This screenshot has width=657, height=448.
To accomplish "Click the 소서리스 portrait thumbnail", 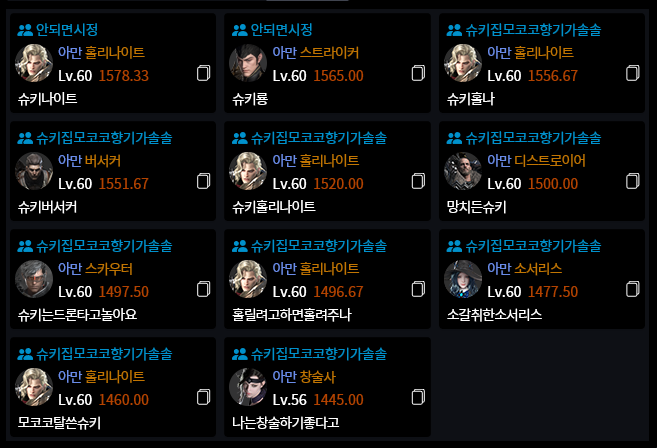I will click(x=461, y=279).
